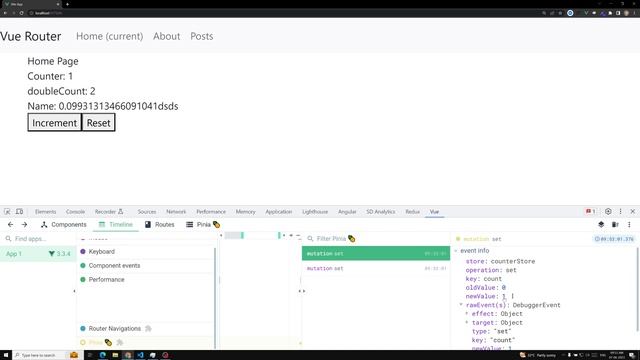Image resolution: width=640 pixels, height=360 pixels.
Task: Click the event details scrollbar
Action: click(x=637, y=289)
